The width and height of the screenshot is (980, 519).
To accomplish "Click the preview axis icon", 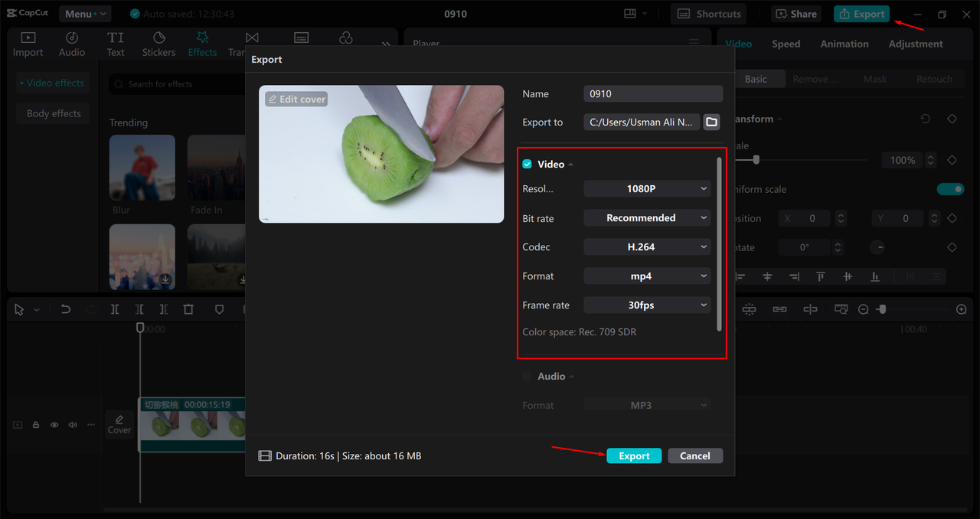I will 810,309.
